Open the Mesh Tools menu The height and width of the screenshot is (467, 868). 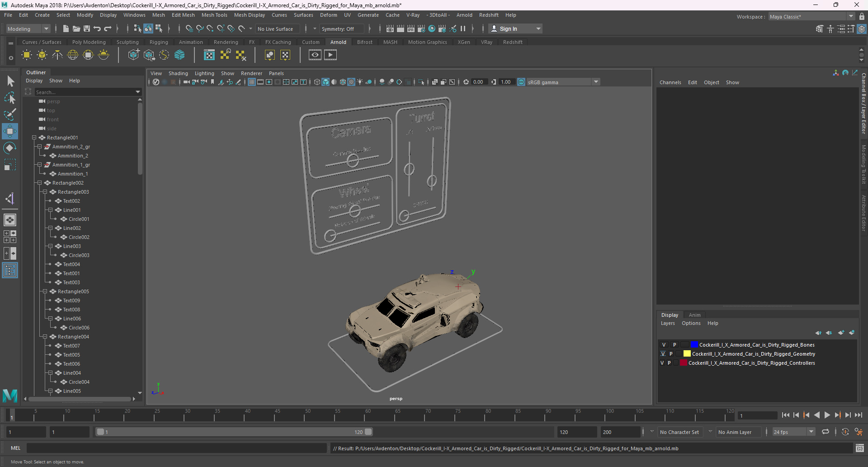pos(214,15)
